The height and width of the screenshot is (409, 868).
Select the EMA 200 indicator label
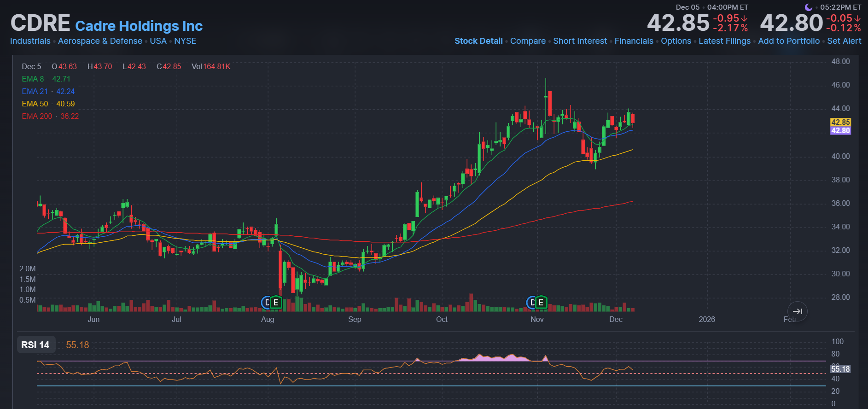coord(37,116)
